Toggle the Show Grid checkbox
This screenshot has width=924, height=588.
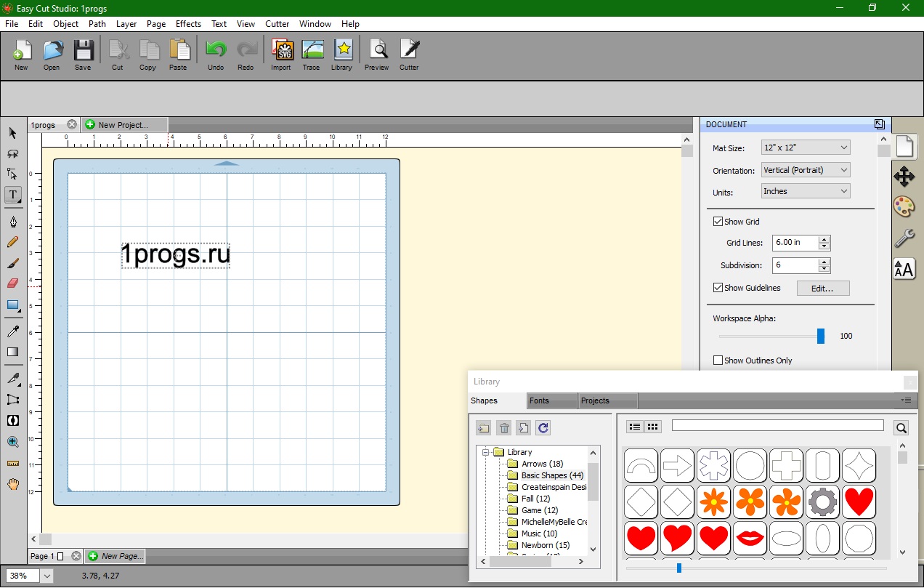718,222
